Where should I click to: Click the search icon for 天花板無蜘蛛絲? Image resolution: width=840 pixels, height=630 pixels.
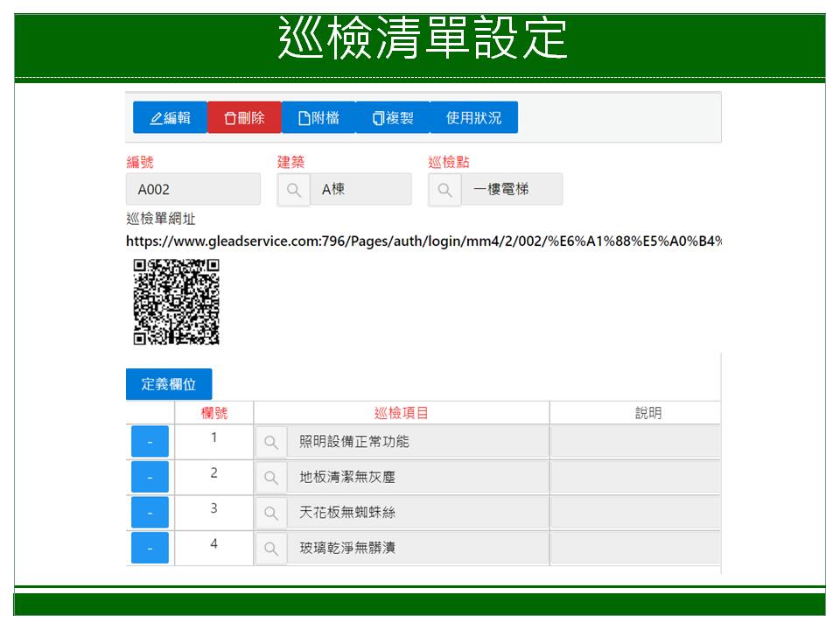[271, 513]
